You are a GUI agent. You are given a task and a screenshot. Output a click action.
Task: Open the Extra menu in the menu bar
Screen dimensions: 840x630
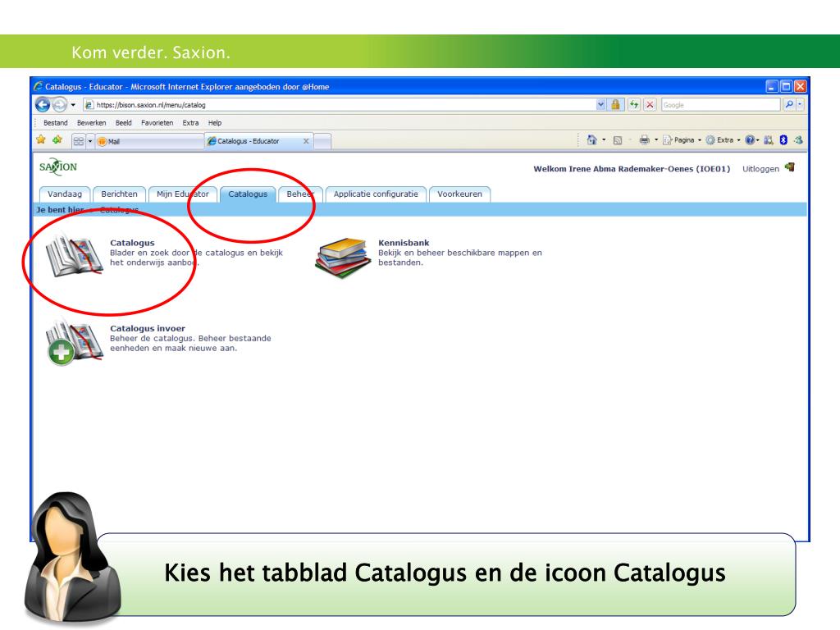(x=190, y=123)
